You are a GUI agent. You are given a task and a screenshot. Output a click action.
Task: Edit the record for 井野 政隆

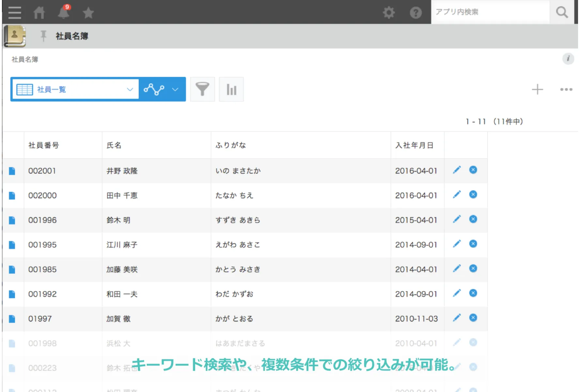click(x=457, y=170)
